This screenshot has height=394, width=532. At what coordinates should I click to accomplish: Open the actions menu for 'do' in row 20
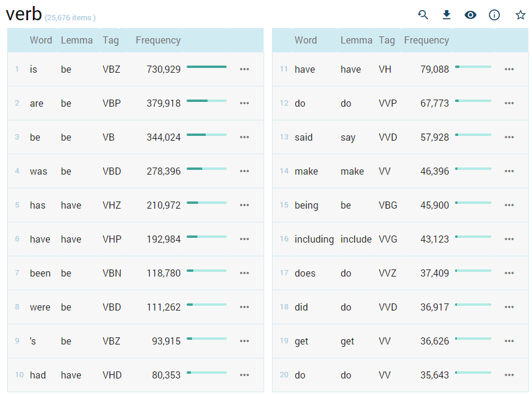pyautogui.click(x=509, y=375)
